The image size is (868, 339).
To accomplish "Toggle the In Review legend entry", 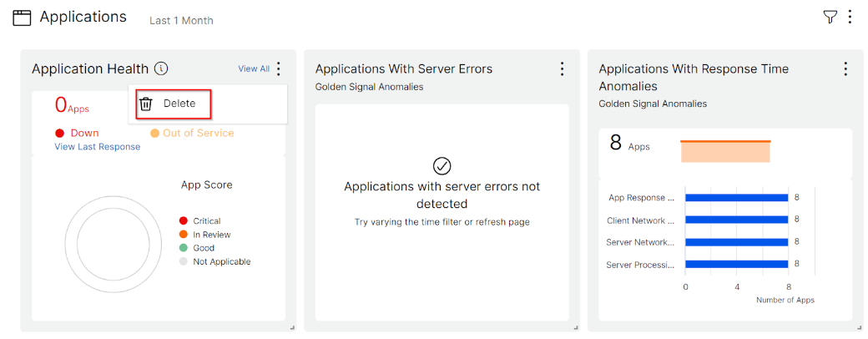I will [x=204, y=235].
